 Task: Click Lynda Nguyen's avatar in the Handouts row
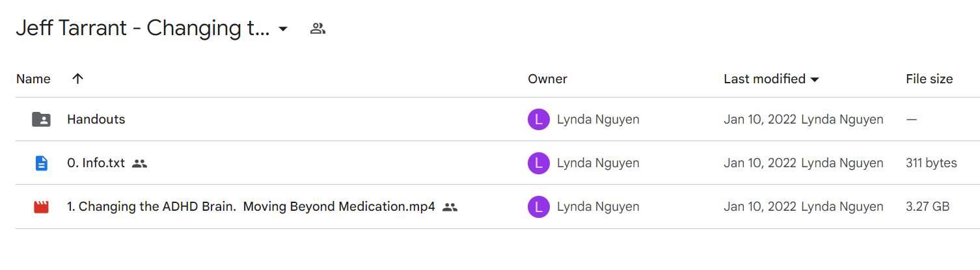[x=538, y=120]
